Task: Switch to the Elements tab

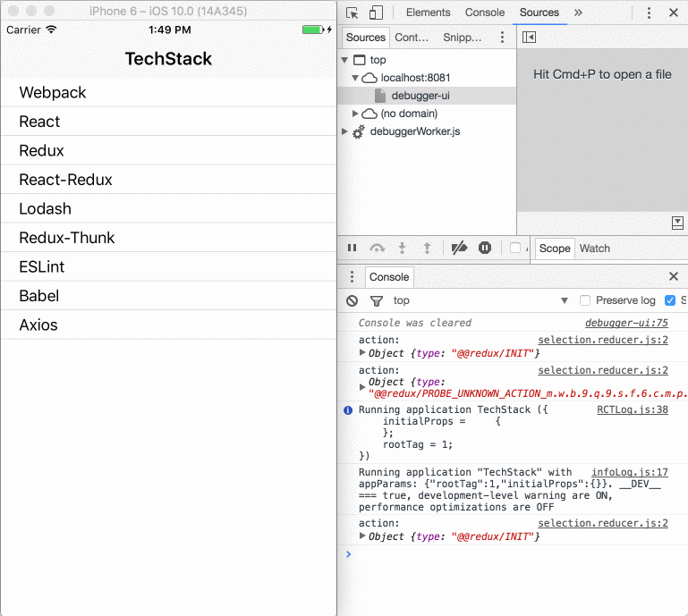Action: (428, 13)
